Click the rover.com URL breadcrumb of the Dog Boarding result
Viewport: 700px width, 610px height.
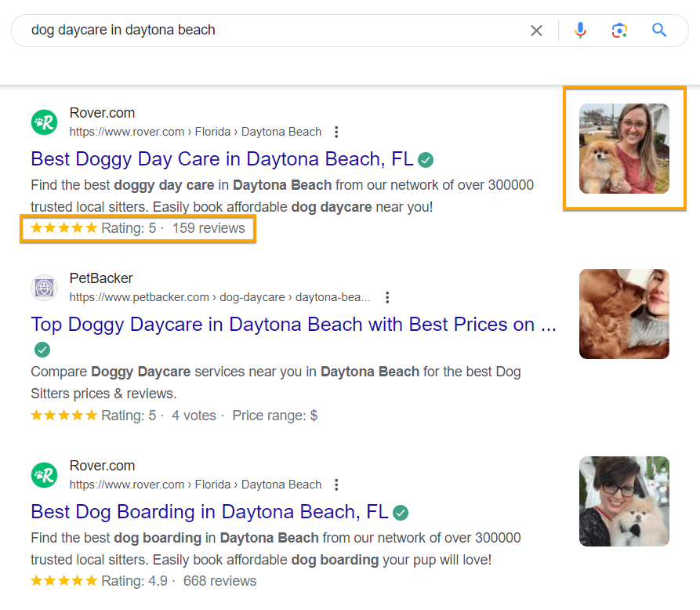click(x=195, y=485)
